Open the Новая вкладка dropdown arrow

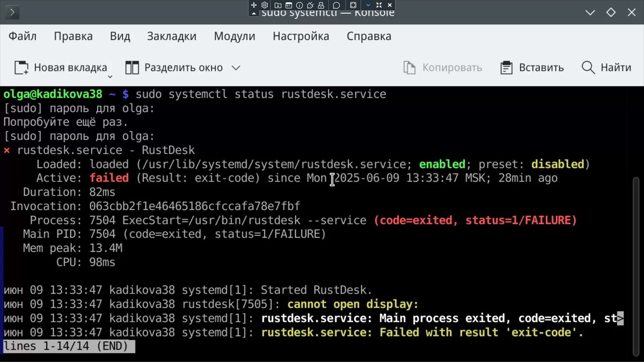coord(110,77)
